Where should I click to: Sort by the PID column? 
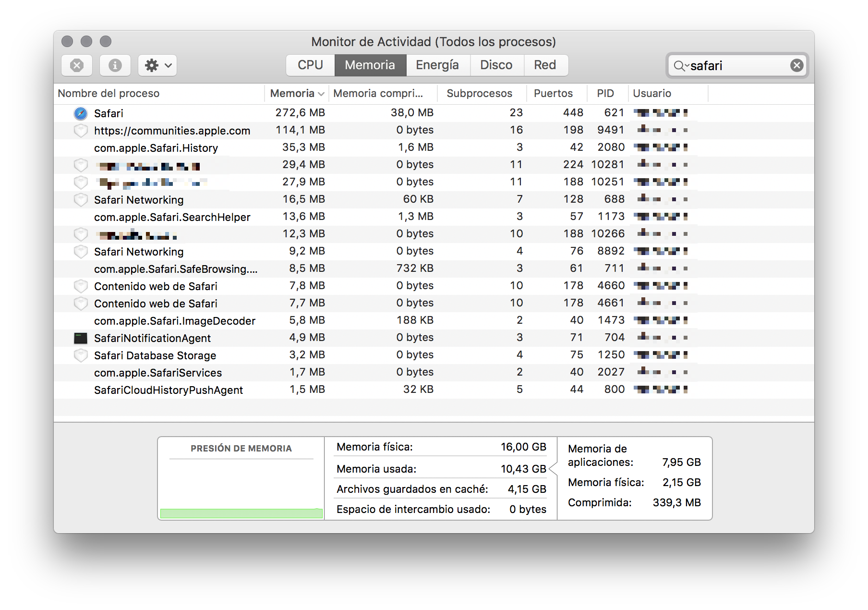[x=605, y=94]
